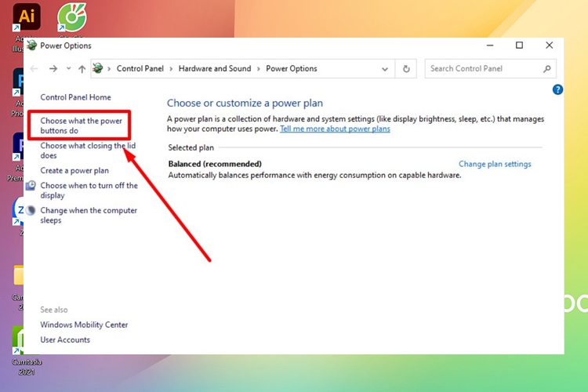Minimize the Power Options window
The height and width of the screenshot is (392, 588).
(490, 45)
